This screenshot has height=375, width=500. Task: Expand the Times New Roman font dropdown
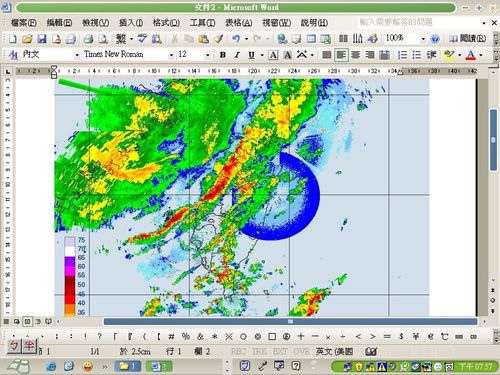(171, 55)
